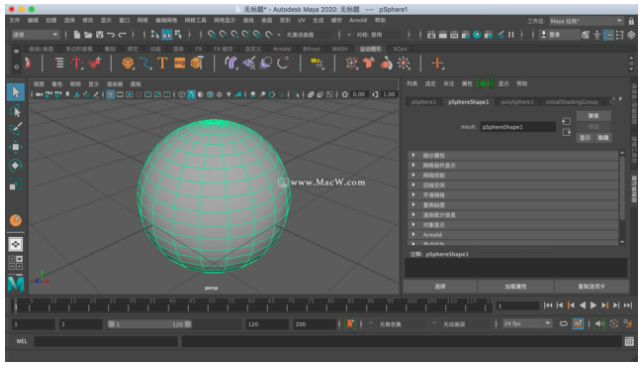Screen dimensions: 644x369
Task: Expand the section just above Arnold
Action: pos(513,225)
